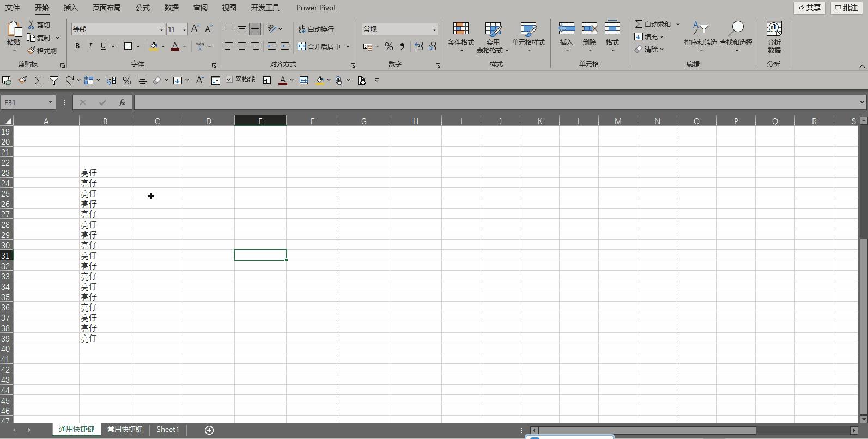Screen dimensions: 868x439
Task: Toggle top vertical alignment
Action: [x=229, y=29]
